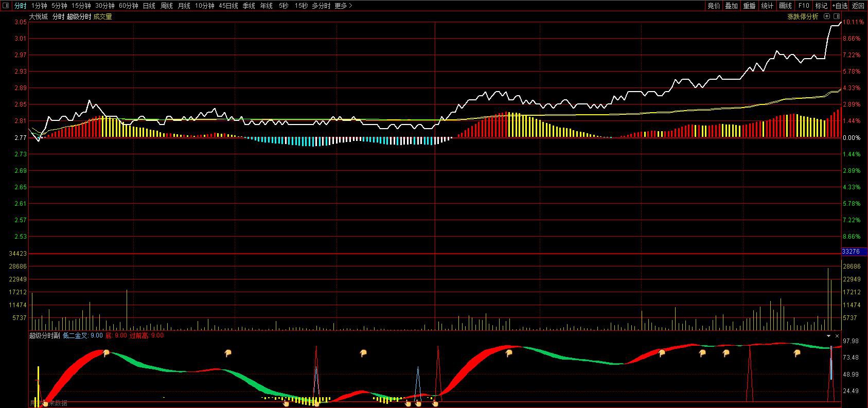Expand the 更多 periods list
Viewport: 868px width, 408px height.
[343, 6]
